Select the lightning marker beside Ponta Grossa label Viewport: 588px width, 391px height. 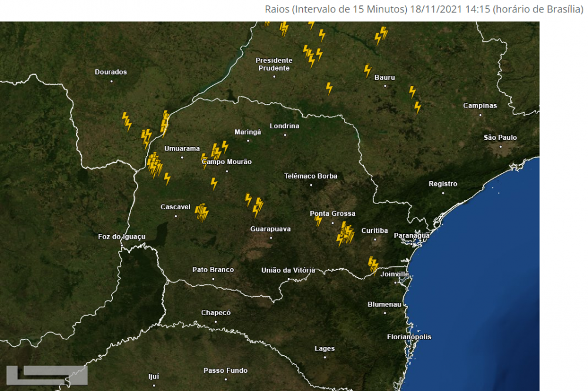(x=318, y=221)
